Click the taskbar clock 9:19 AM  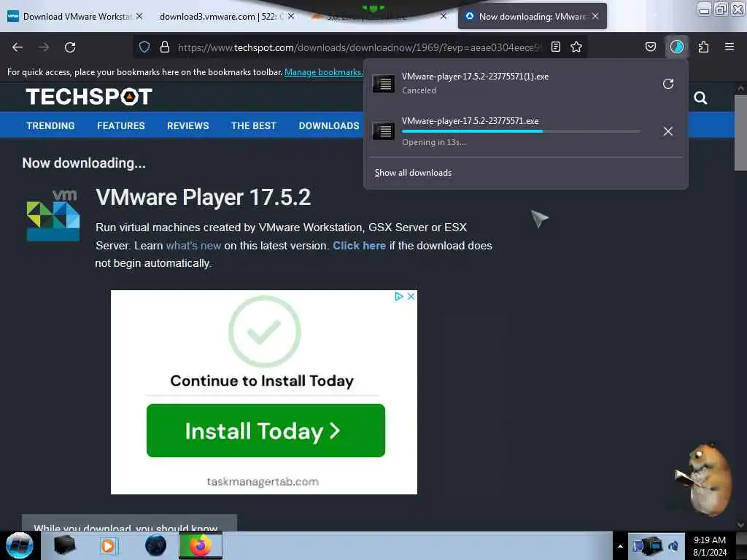pos(709,540)
